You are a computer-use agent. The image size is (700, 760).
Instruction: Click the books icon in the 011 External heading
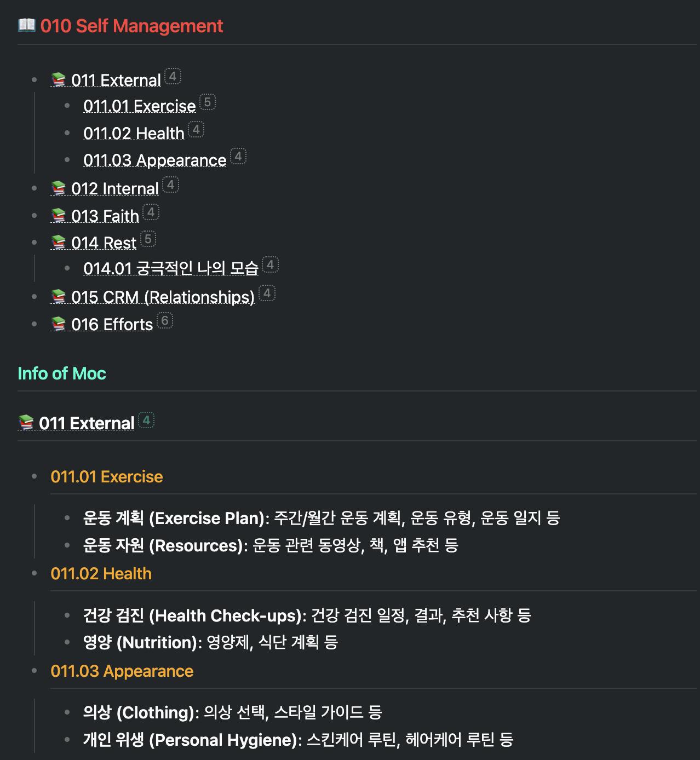tap(26, 423)
